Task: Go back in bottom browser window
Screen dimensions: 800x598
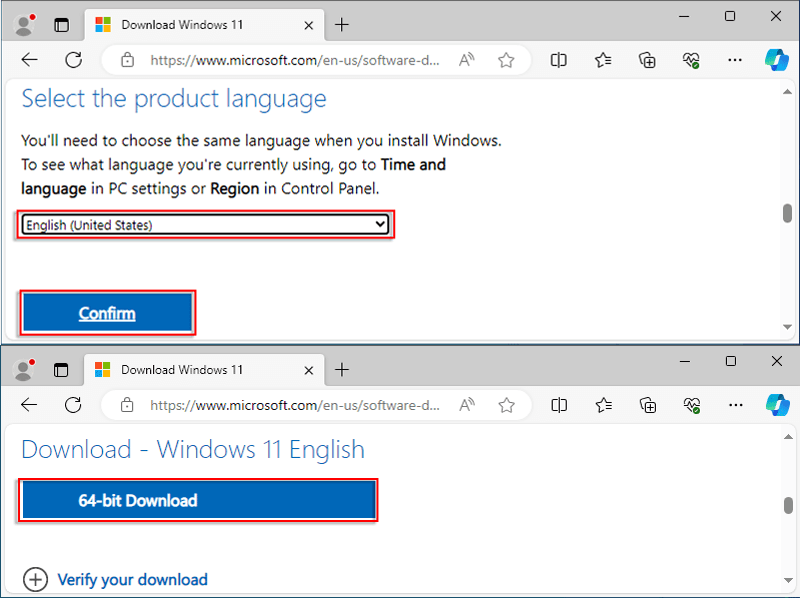Action: pos(29,405)
